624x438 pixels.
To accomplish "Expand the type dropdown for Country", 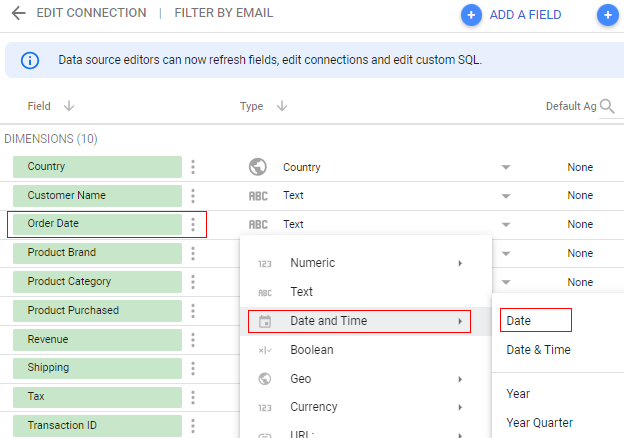I will tap(506, 167).
